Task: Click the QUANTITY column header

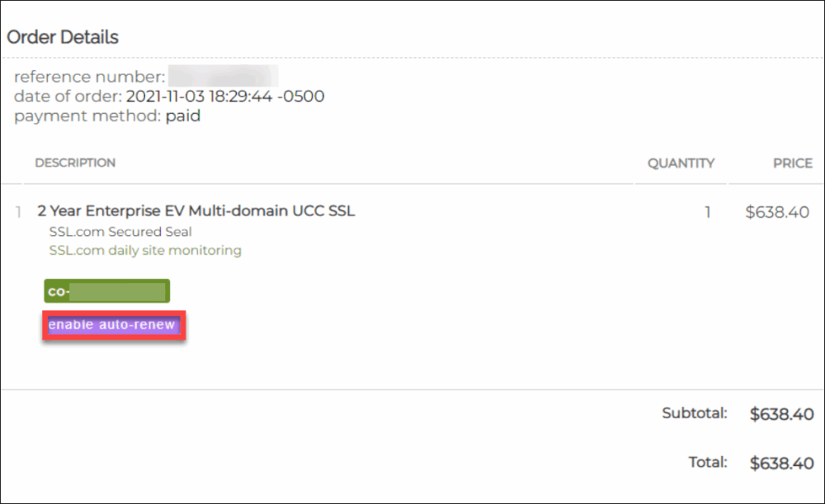Action: point(681,163)
